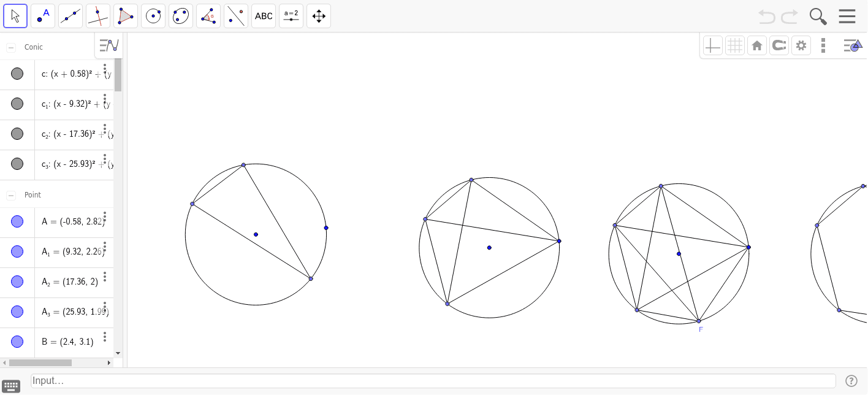Select the Ellipse conic tool
This screenshot has width=868, height=395.
[x=181, y=16]
